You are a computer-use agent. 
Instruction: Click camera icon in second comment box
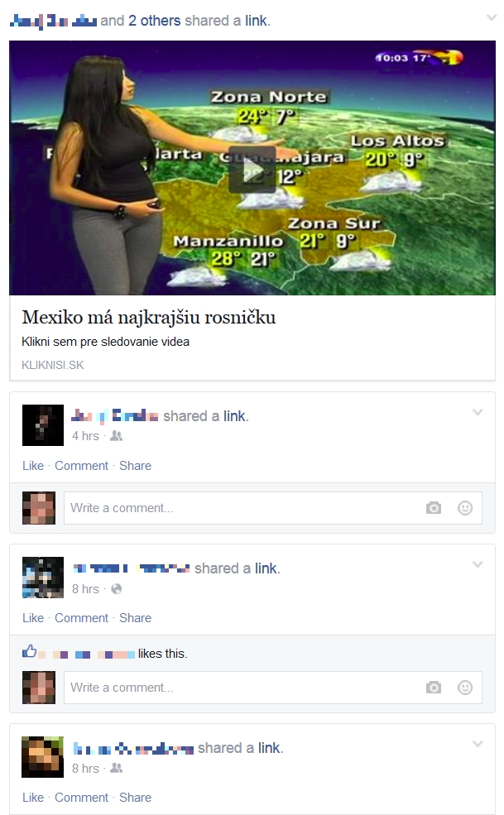[x=434, y=688]
